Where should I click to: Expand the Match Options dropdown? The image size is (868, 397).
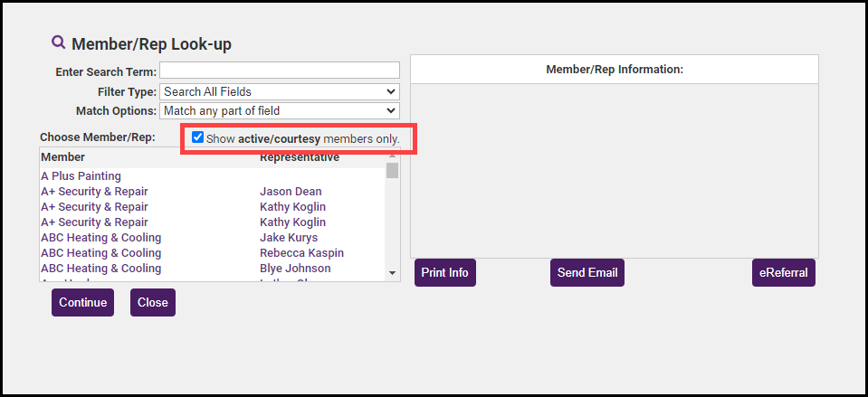tap(279, 110)
